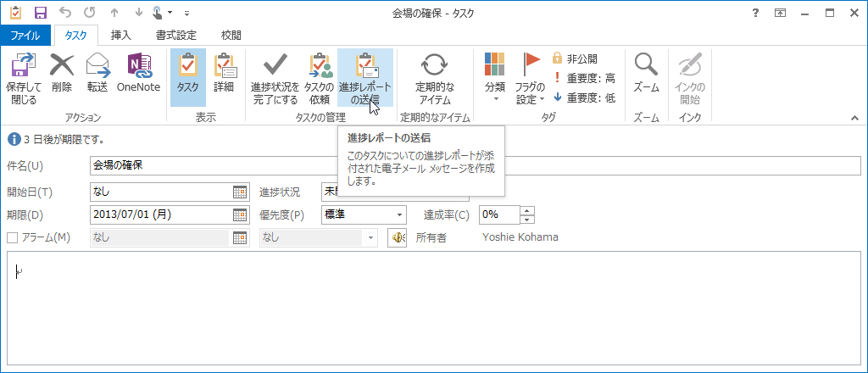This screenshot has height=373, width=868.
Task: Mark task complete (進捗状況を完了にする)
Action: click(x=275, y=79)
